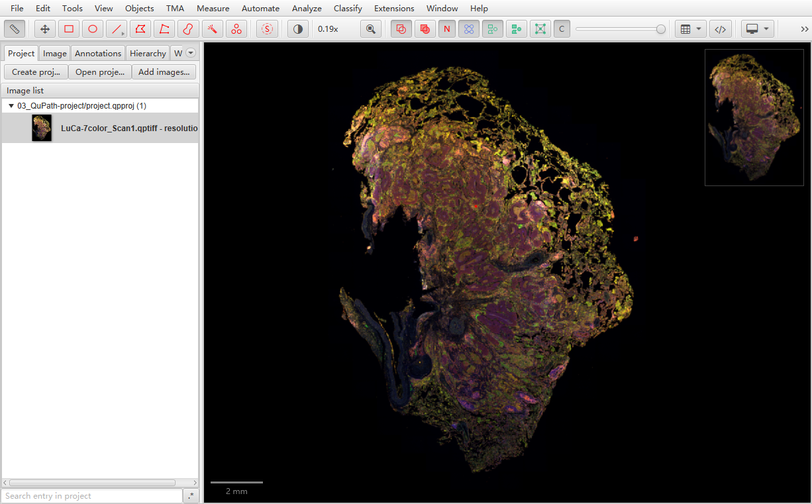This screenshot has height=504, width=812.
Task: Toggle fill detections button
Action: pyautogui.click(x=517, y=29)
